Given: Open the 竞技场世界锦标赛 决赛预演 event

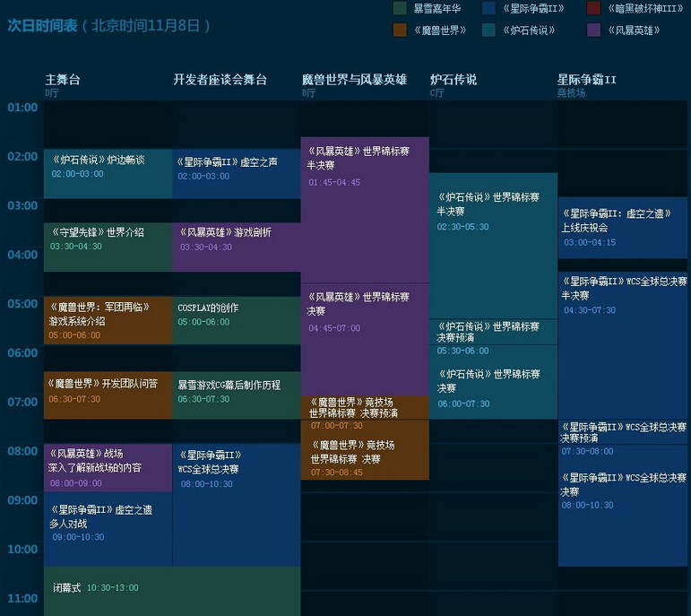Looking at the screenshot, I should tap(365, 407).
